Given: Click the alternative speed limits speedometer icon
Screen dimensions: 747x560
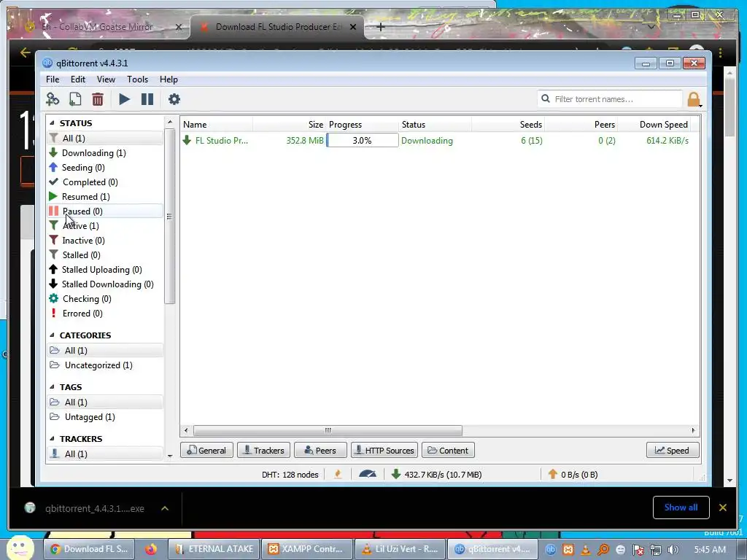Looking at the screenshot, I should click(368, 474).
